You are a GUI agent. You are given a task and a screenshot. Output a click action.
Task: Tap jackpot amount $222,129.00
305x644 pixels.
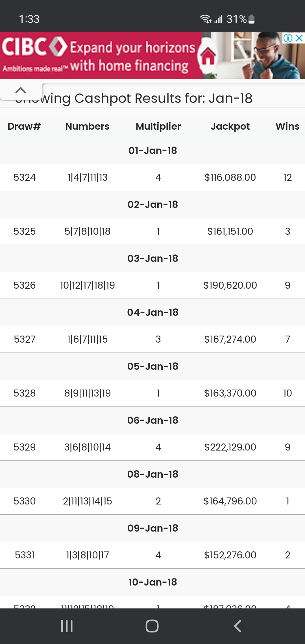point(230,447)
